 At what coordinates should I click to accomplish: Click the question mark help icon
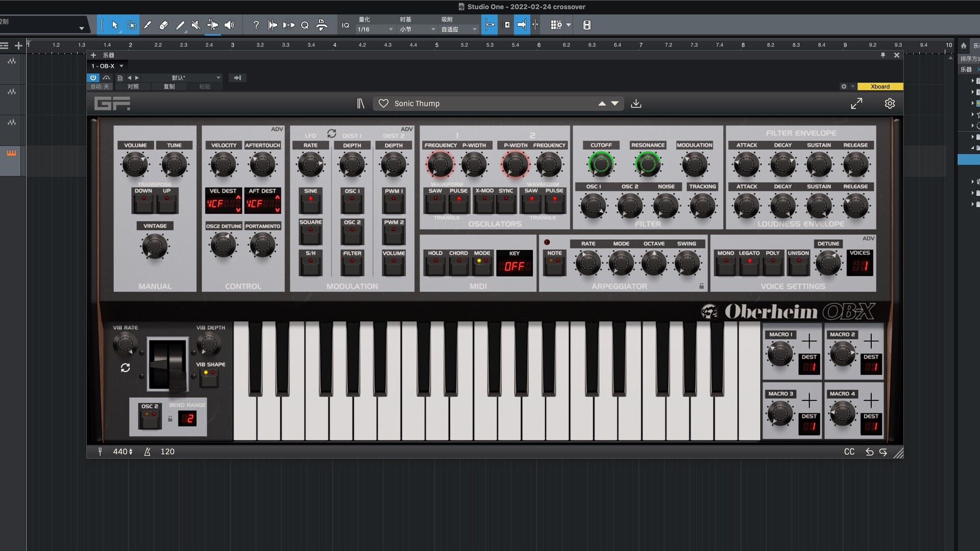256,25
